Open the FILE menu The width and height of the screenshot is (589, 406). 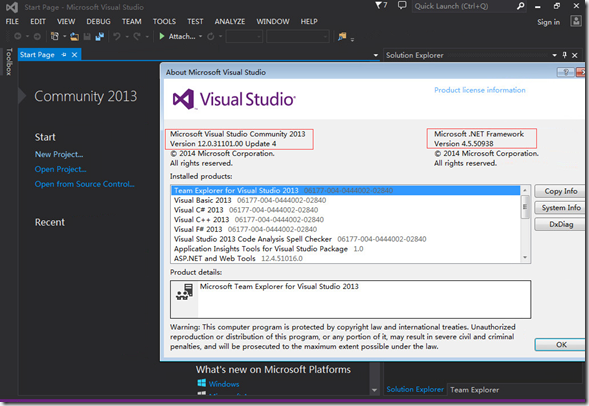(x=12, y=21)
